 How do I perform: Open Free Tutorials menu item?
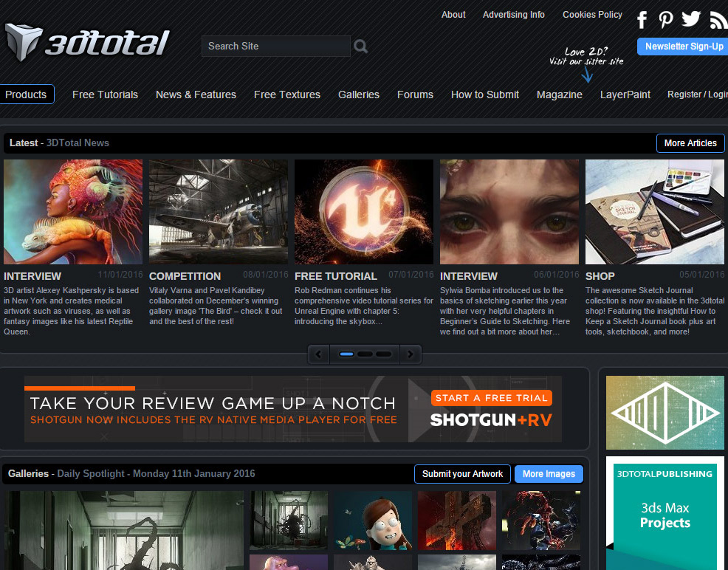click(105, 95)
